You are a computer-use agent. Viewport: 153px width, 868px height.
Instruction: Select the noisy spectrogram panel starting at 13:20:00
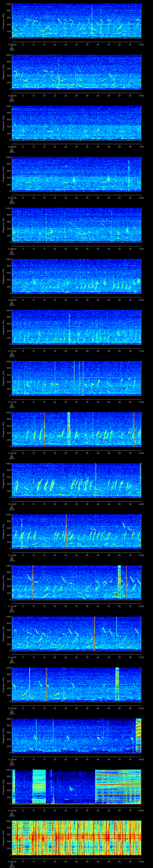pos(76,838)
